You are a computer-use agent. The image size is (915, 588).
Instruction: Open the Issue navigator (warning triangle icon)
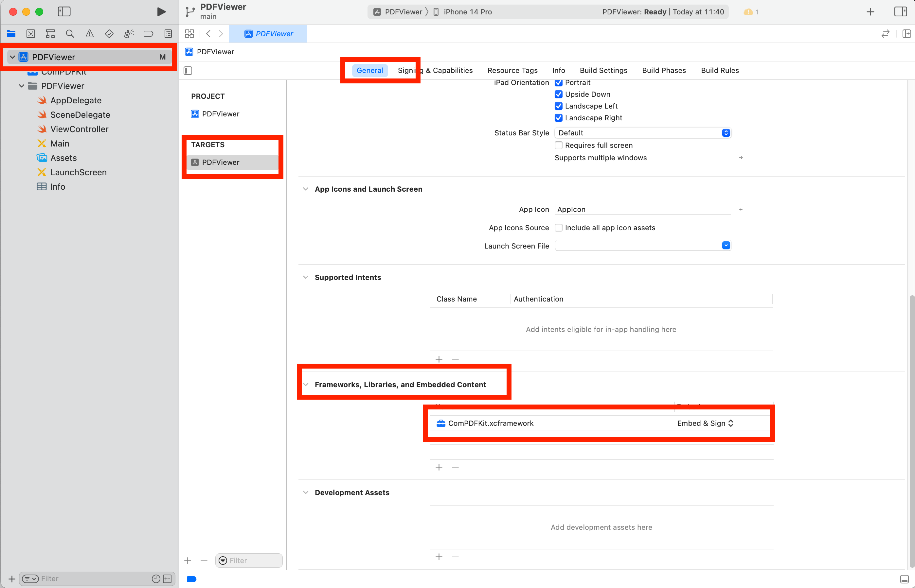coord(89,34)
